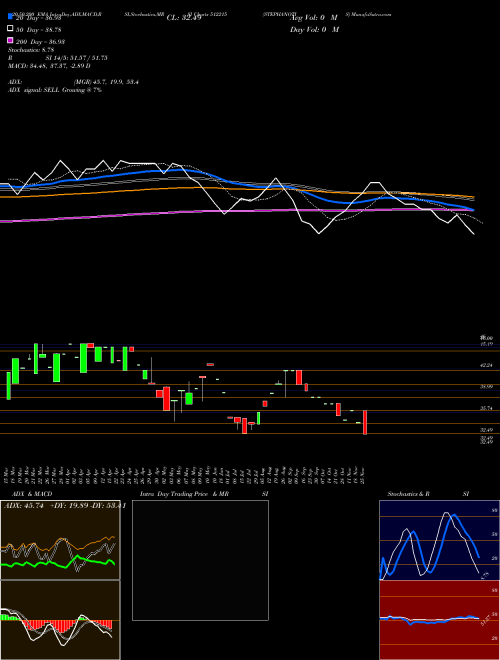Click the last red candlestick on the chart

click(x=365, y=423)
